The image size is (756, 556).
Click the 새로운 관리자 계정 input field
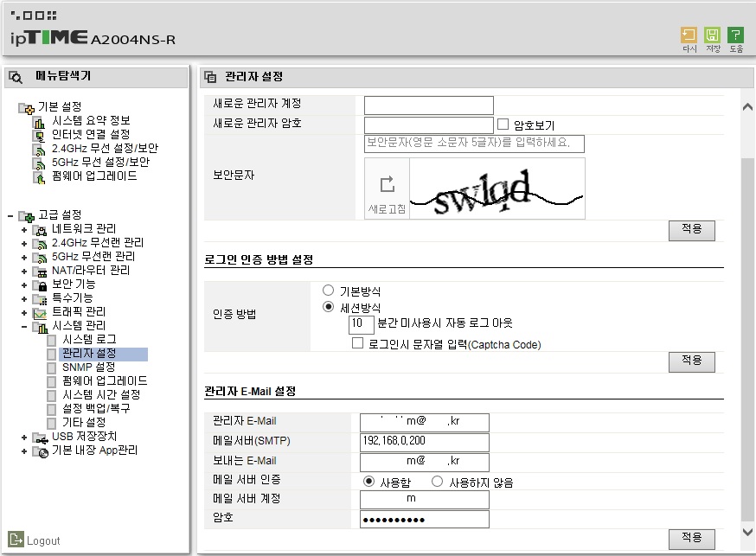(429, 105)
